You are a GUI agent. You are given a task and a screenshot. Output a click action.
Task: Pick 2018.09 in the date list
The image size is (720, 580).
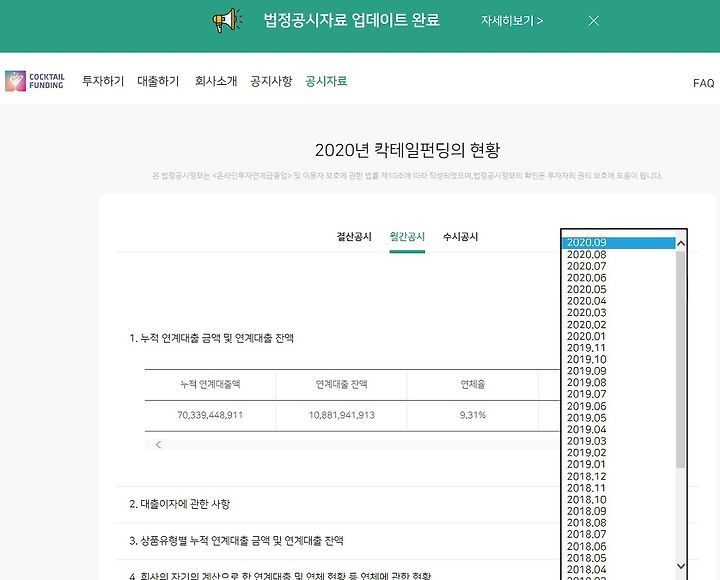pyautogui.click(x=619, y=511)
